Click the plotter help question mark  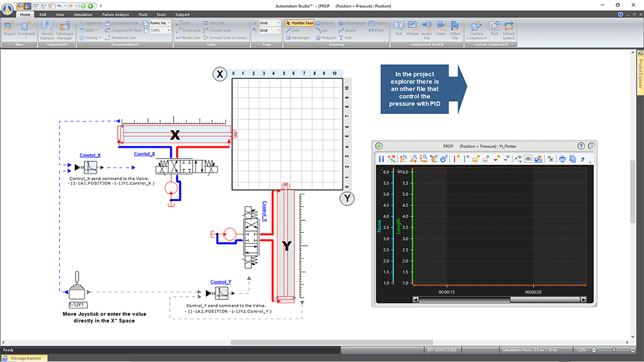[582, 146]
